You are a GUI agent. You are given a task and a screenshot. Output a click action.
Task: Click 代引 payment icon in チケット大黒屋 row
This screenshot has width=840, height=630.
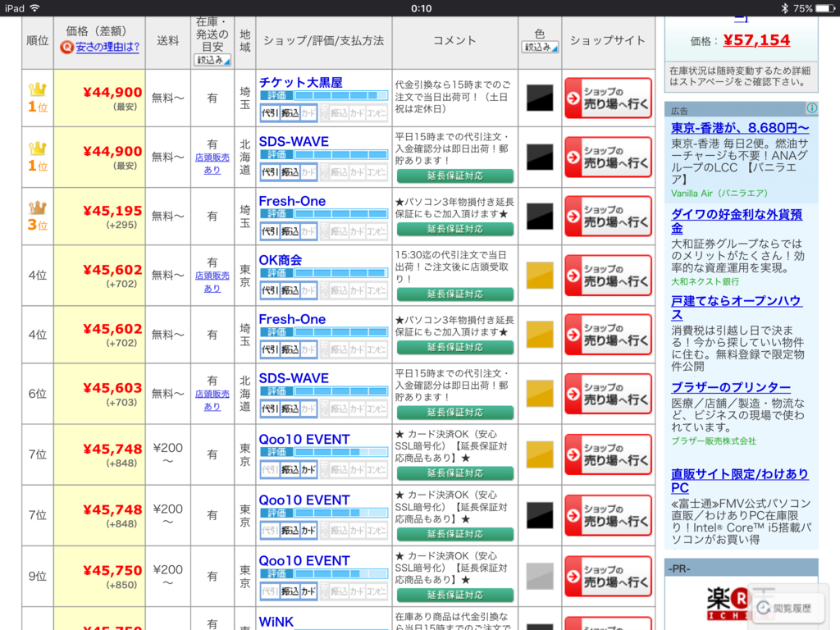[x=269, y=113]
